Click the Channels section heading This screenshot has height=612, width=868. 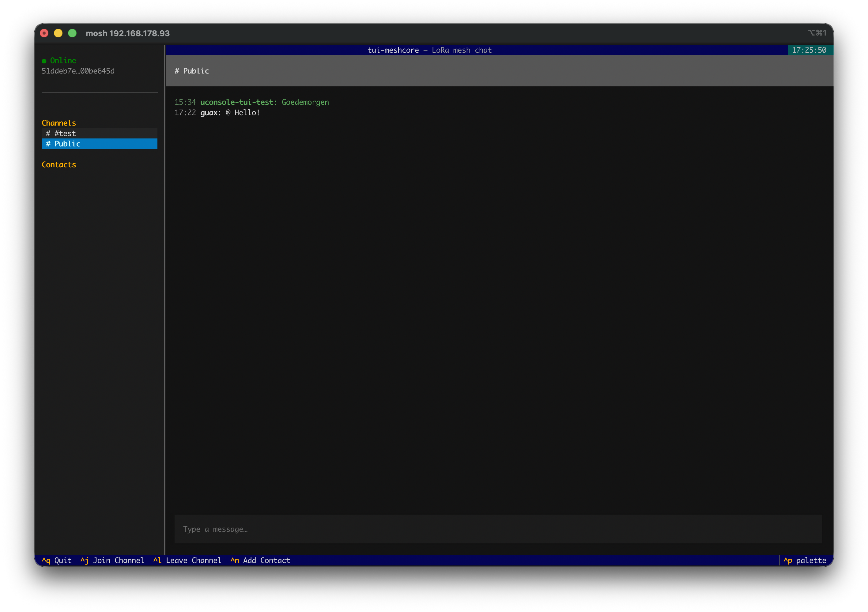[58, 123]
